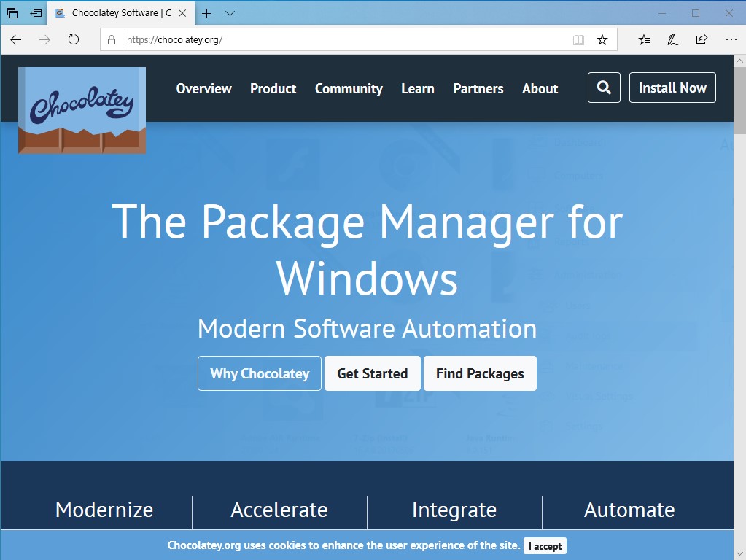
Task: Set these tabs aside icon
Action: tap(36, 13)
